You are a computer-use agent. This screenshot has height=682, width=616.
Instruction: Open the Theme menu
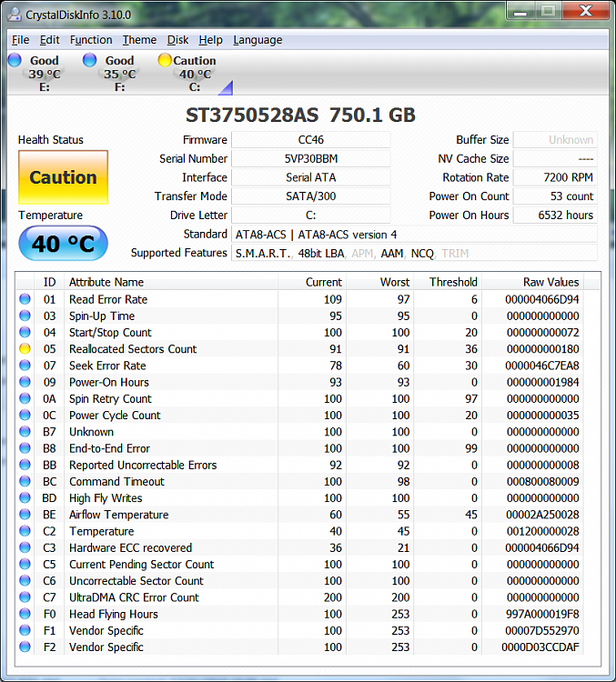pyautogui.click(x=139, y=40)
